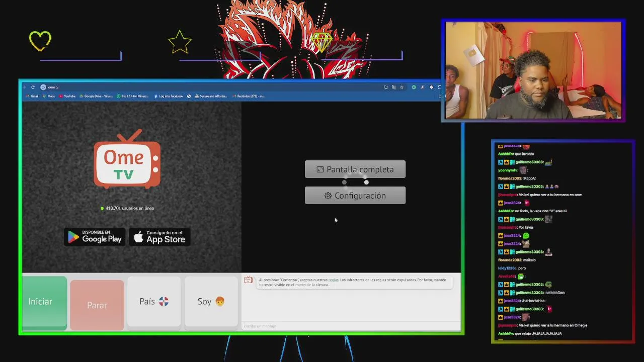Click Pantalla completa button

[355, 169]
